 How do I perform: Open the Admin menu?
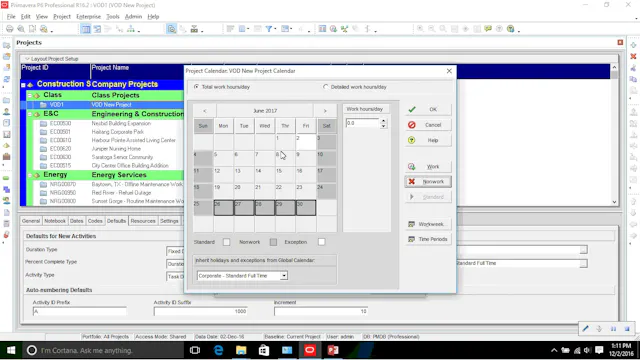(x=133, y=17)
